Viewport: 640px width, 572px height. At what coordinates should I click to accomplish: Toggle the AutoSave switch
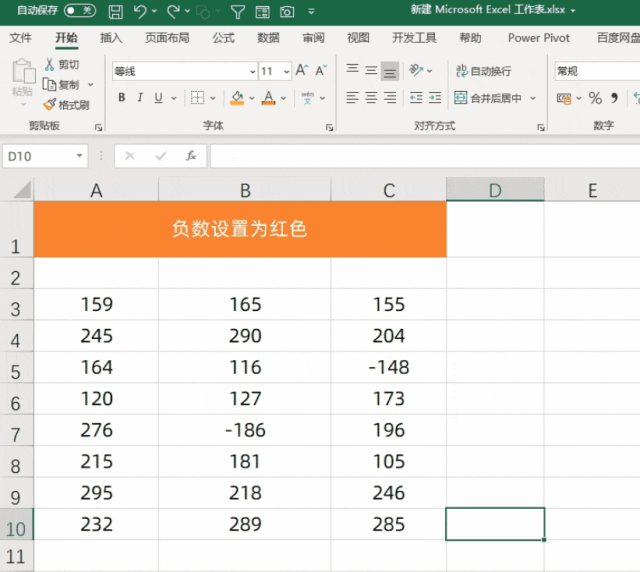[79, 11]
